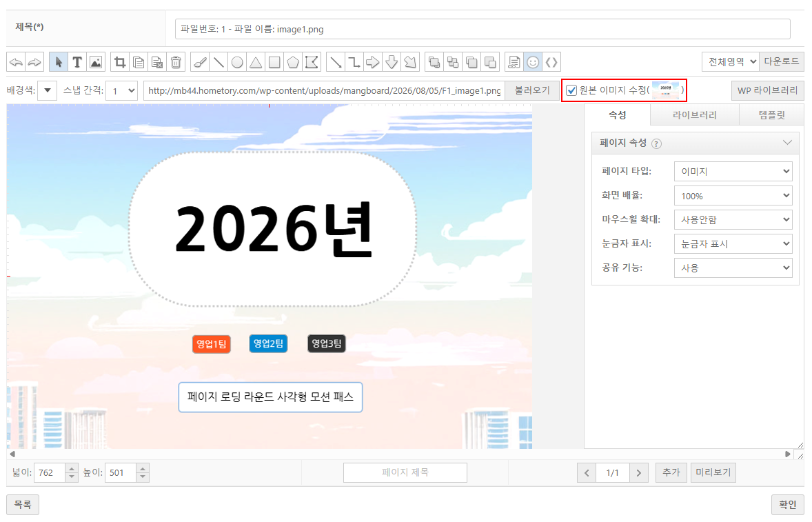
Task: Open the 스냅 간격 dropdown
Action: coord(122,90)
